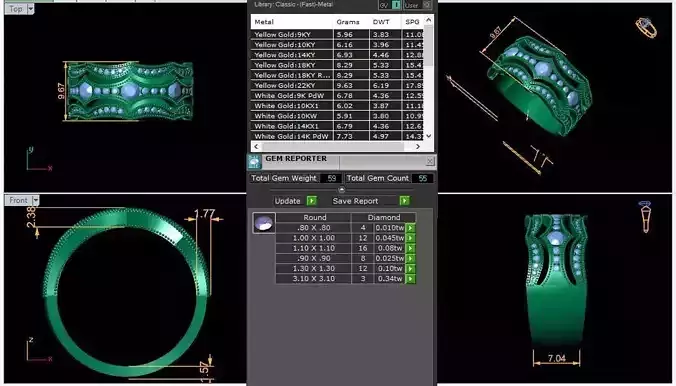Click the green Save Report arrow button
Image resolution: width=676 pixels, height=386 pixels.
[x=404, y=201]
